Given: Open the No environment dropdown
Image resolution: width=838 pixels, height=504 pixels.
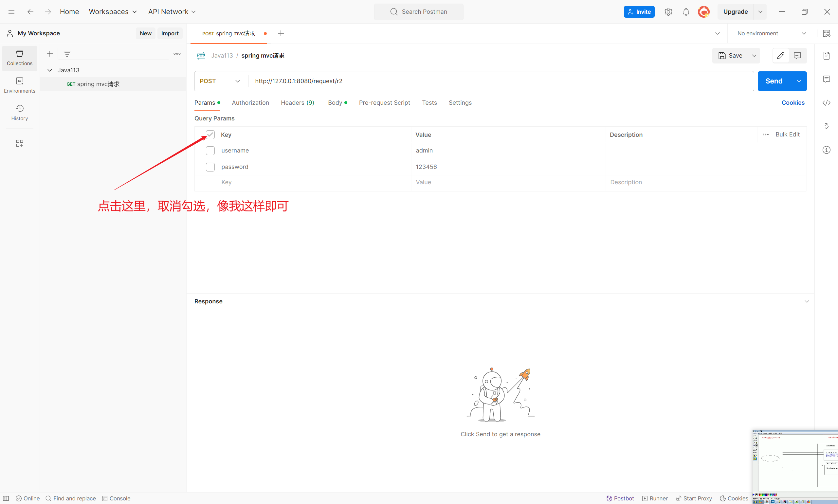Looking at the screenshot, I should click(x=772, y=33).
